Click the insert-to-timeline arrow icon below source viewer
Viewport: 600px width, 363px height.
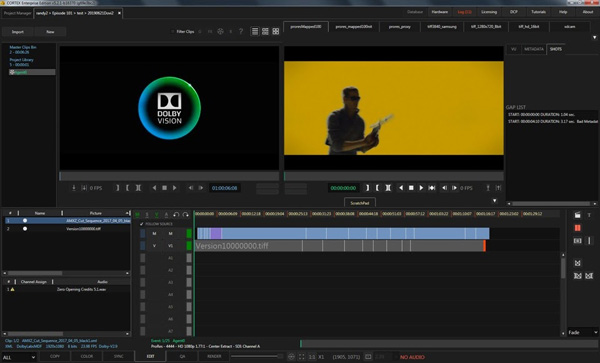74,188
